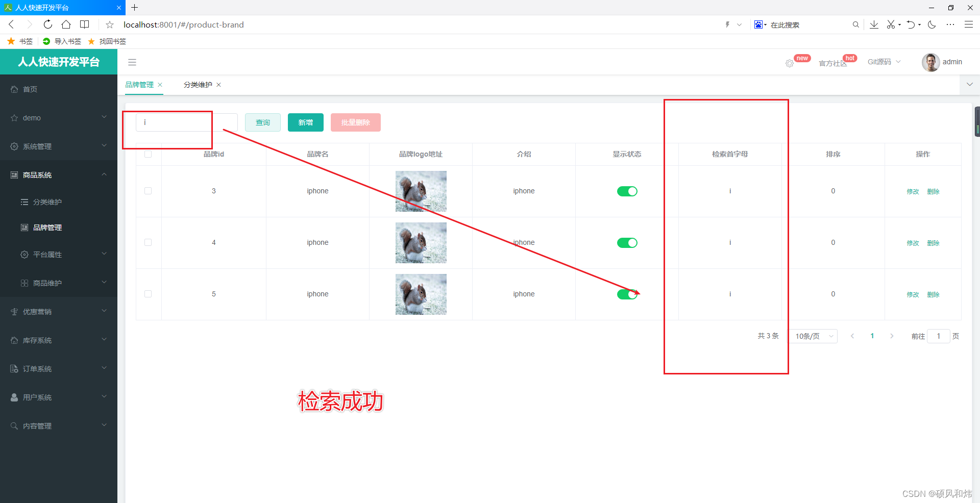Click 修改 link on the first row
The image size is (980, 503).
point(913,191)
